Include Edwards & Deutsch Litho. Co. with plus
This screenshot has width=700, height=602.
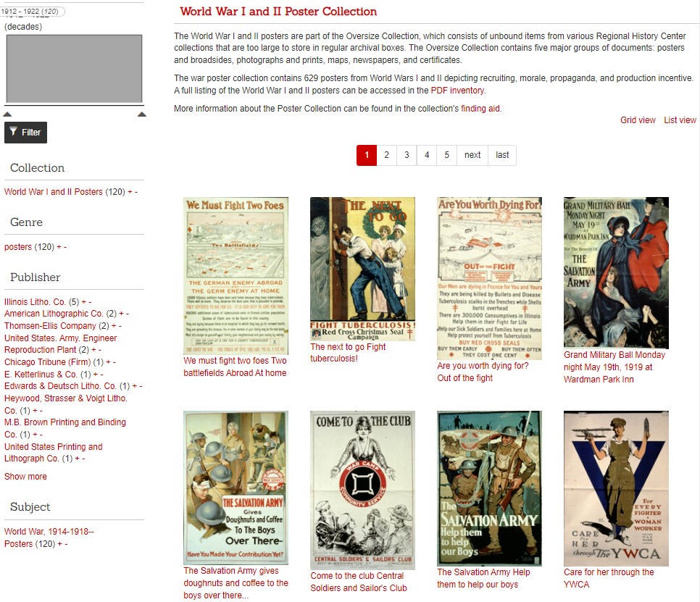pos(135,385)
